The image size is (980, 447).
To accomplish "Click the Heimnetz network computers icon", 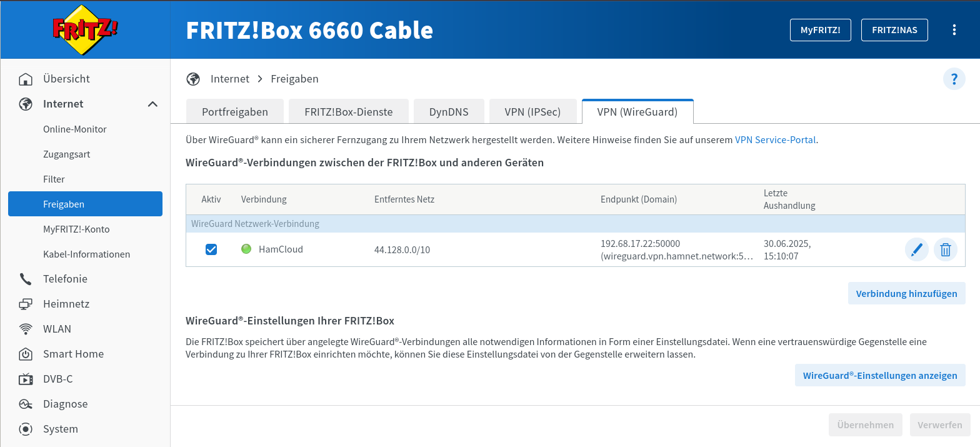I will tap(26, 304).
